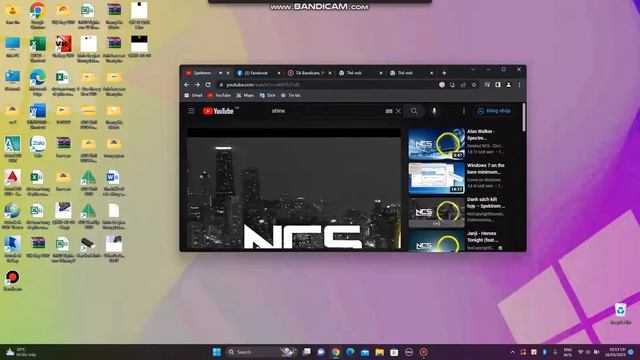Open Chrome's three-dot menu
The image size is (640, 360).
click(x=519, y=84)
